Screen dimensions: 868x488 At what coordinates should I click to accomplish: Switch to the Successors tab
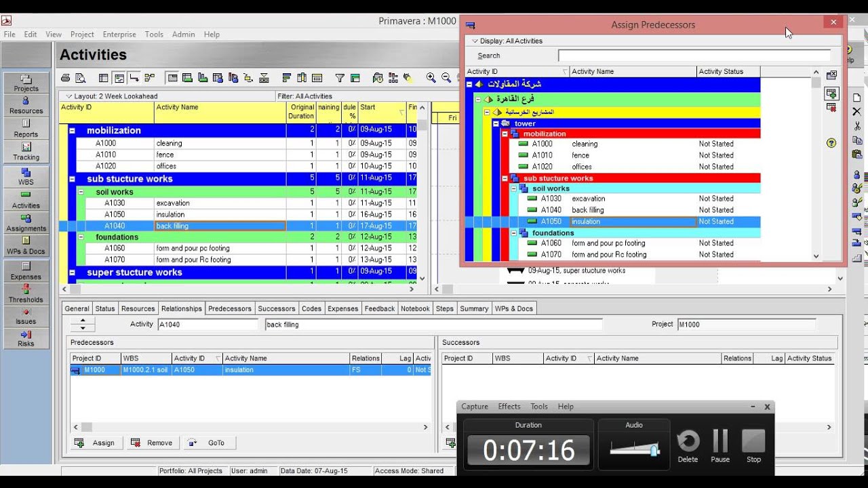click(x=277, y=308)
